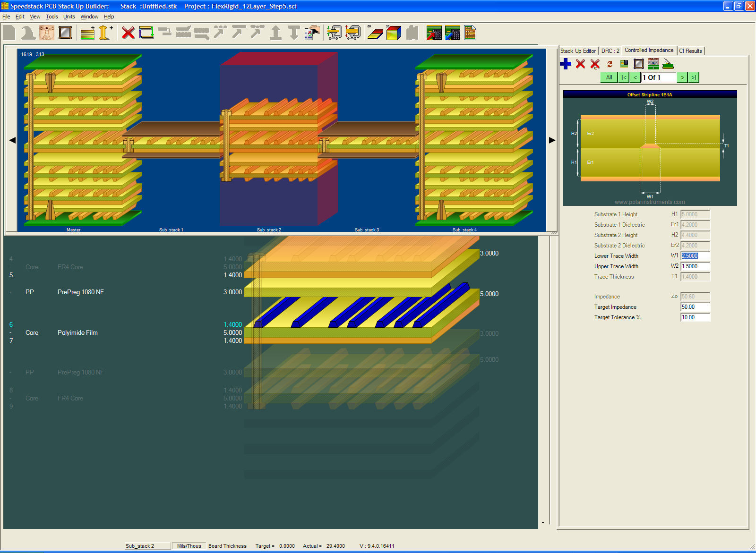Click the red-arrow clamp icon
The height and width of the screenshot is (553, 756).
(352, 33)
